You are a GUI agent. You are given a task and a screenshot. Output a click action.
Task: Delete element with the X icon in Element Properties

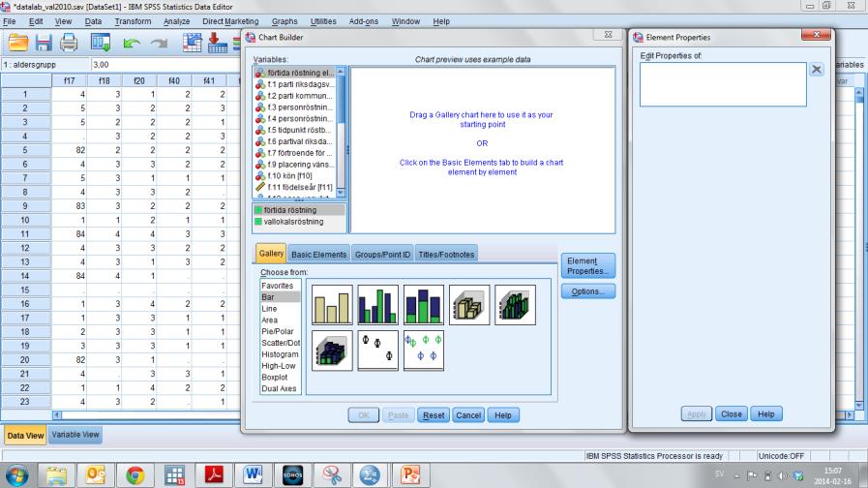pyautogui.click(x=817, y=70)
